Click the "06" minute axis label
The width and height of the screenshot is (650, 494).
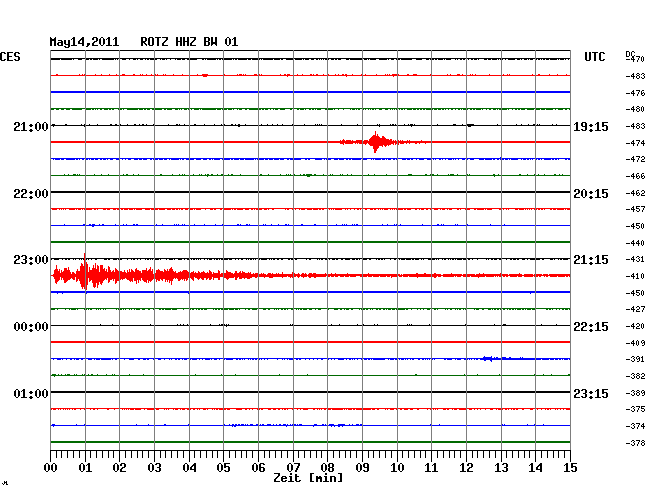click(258, 468)
